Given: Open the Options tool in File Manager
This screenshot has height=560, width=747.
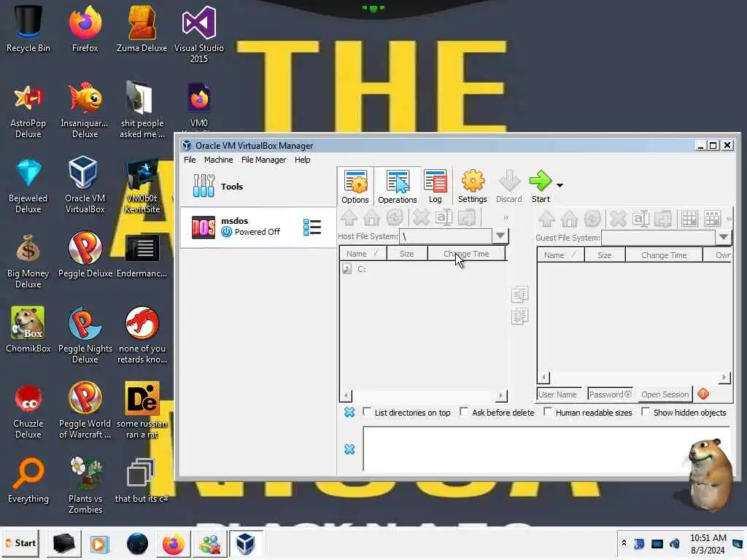Looking at the screenshot, I should pyautogui.click(x=355, y=186).
